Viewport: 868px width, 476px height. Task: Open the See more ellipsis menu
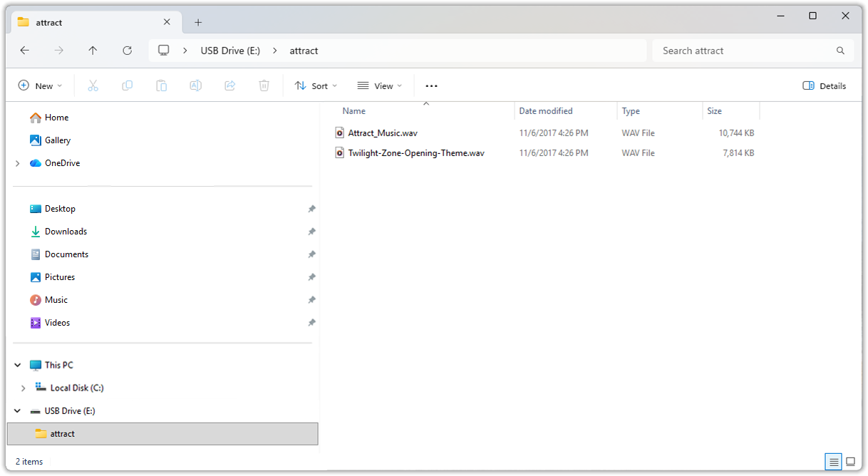431,86
